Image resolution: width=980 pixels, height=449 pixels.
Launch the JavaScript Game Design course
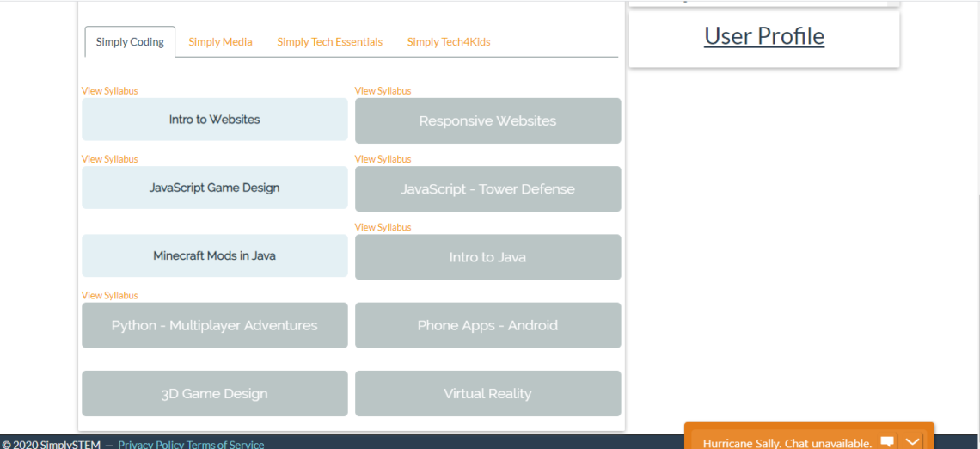[x=214, y=187]
